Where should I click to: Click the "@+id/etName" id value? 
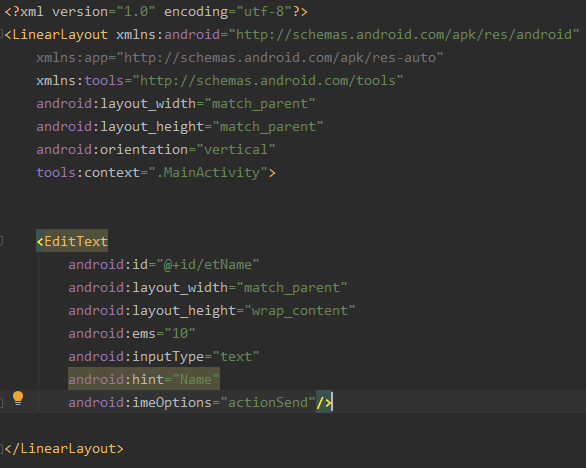click(x=208, y=265)
